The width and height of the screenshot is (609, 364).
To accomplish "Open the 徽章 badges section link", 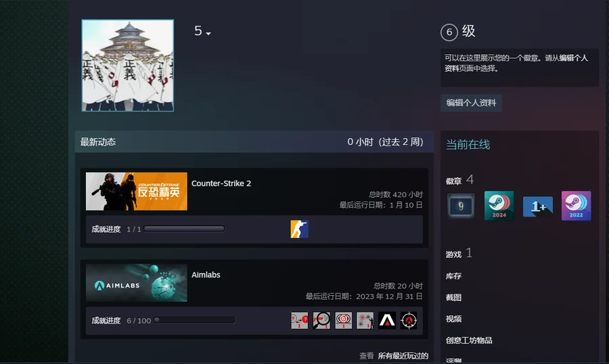I will (453, 181).
